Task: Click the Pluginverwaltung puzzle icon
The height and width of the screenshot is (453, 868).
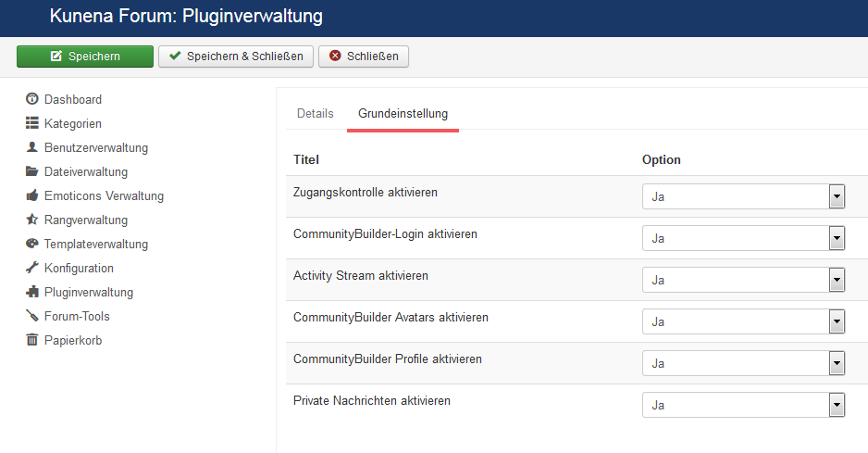Action: (x=32, y=292)
